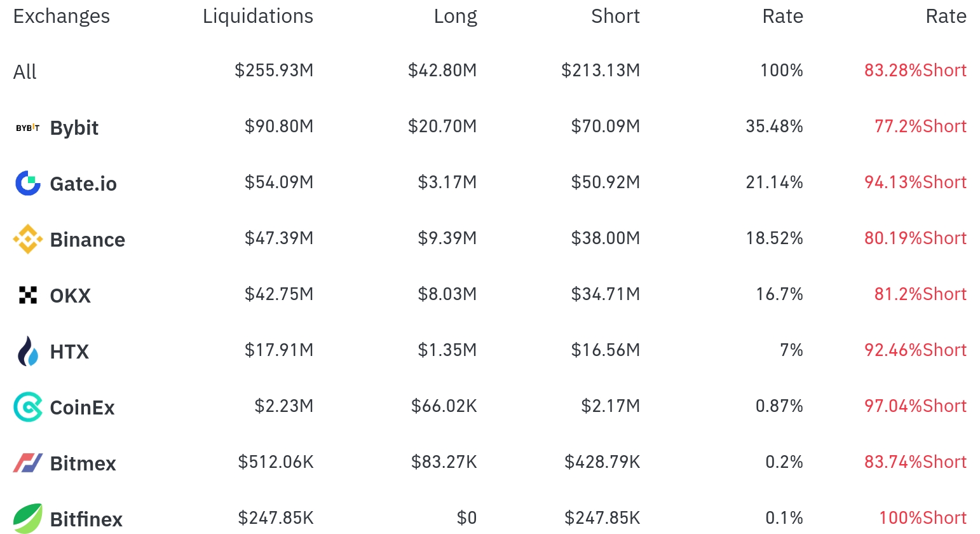Click the Exchanges column header
This screenshot has height=534, width=980.
(x=62, y=17)
